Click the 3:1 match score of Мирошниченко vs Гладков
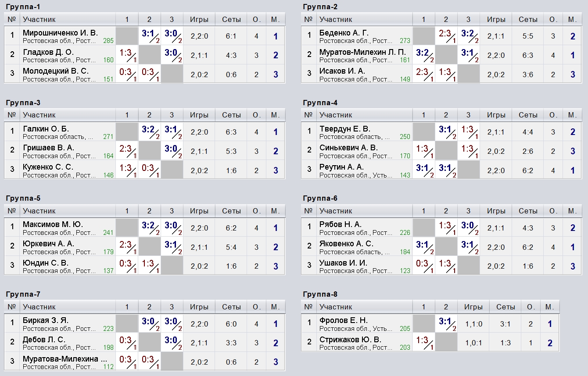Image resolution: width=588 pixels, height=376 pixels. point(149,35)
